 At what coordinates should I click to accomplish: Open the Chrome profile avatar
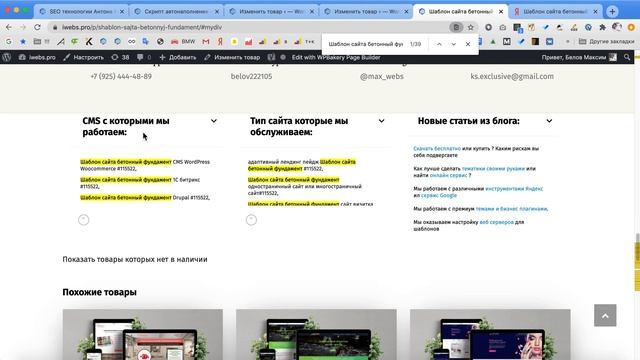(617, 27)
